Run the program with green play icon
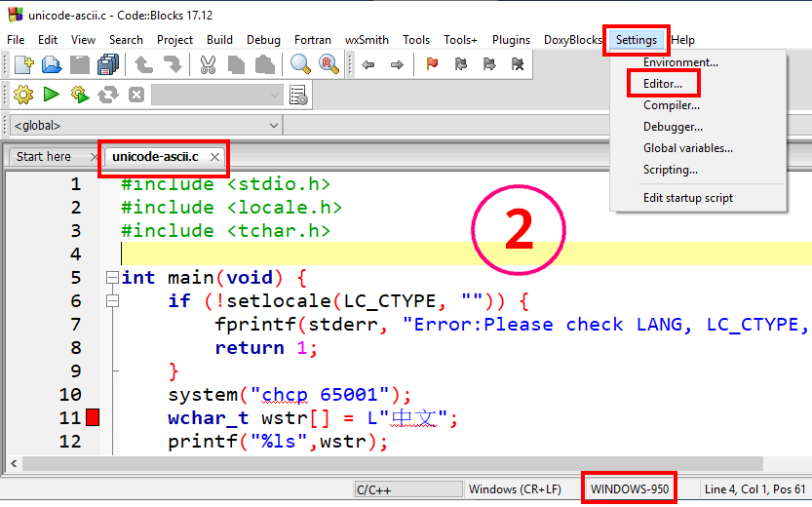Screen dimensions: 812x507 [x=52, y=95]
